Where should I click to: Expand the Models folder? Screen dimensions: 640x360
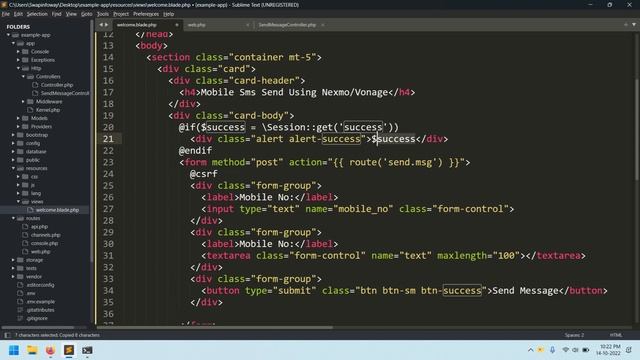click(18, 118)
